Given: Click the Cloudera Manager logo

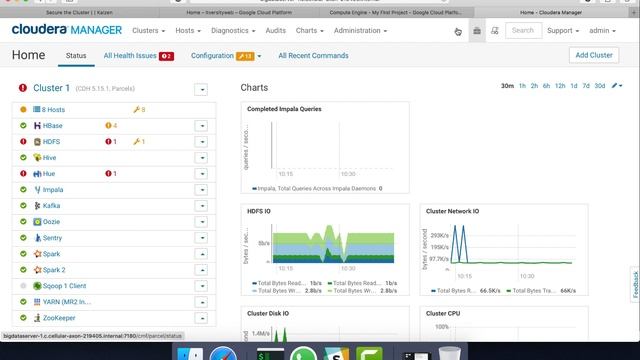Looking at the screenshot, I should tap(67, 30).
